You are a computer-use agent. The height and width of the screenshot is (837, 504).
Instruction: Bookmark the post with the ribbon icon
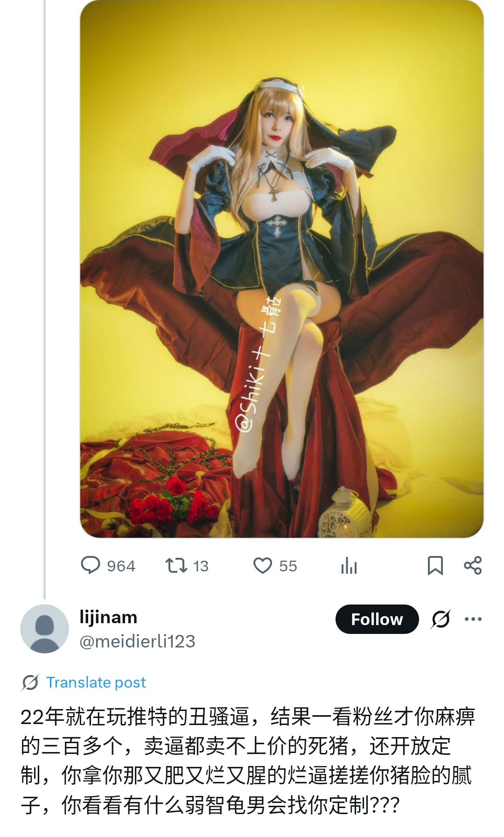pyautogui.click(x=435, y=565)
